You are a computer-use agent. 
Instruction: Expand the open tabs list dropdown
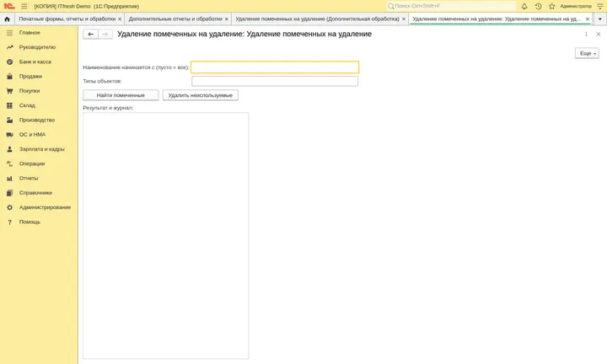click(x=600, y=19)
